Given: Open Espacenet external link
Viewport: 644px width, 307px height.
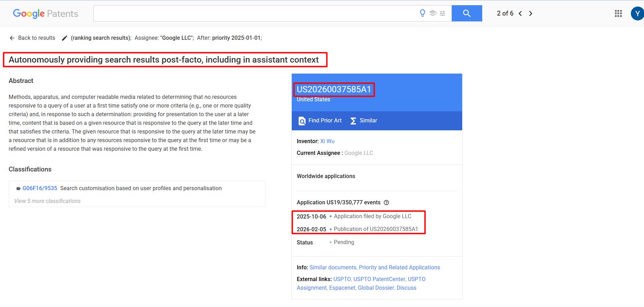Looking at the screenshot, I should click(342, 288).
